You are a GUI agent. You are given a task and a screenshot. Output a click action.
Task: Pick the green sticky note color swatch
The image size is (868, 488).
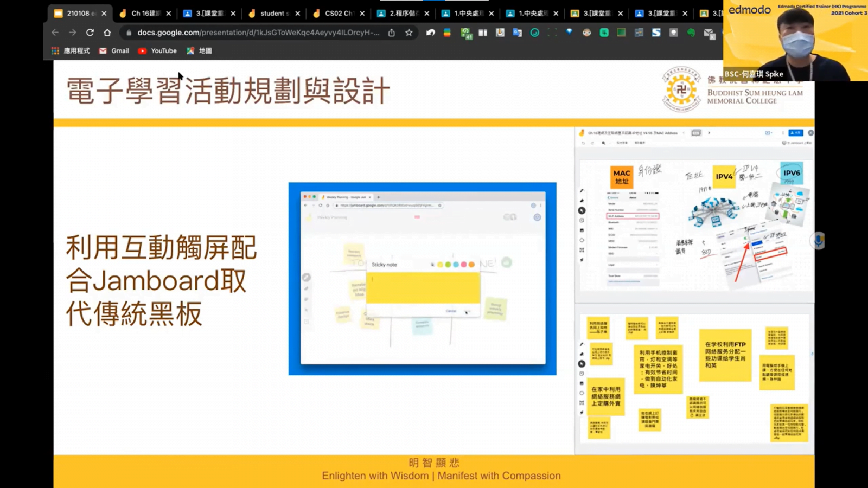(448, 265)
